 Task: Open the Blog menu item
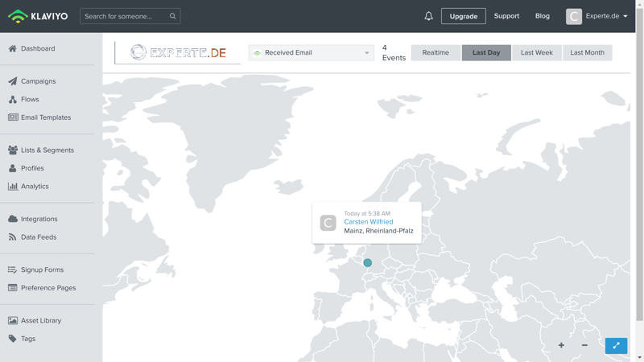click(x=543, y=16)
